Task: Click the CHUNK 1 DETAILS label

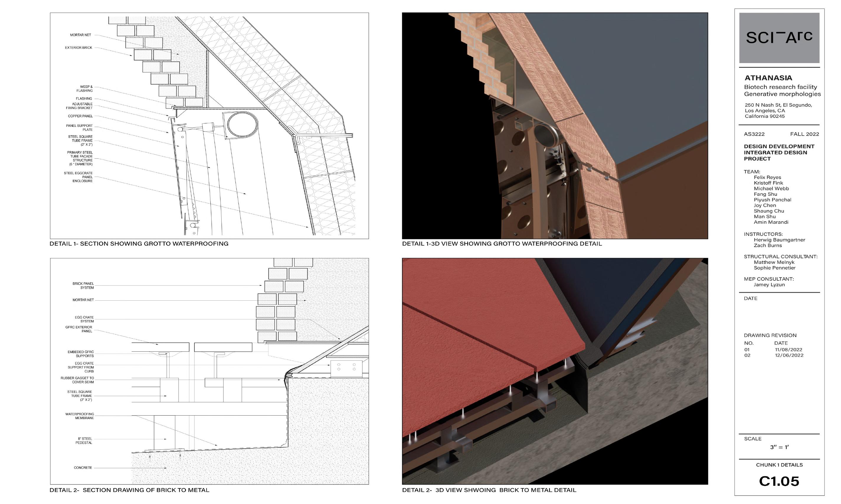Action: [779, 465]
